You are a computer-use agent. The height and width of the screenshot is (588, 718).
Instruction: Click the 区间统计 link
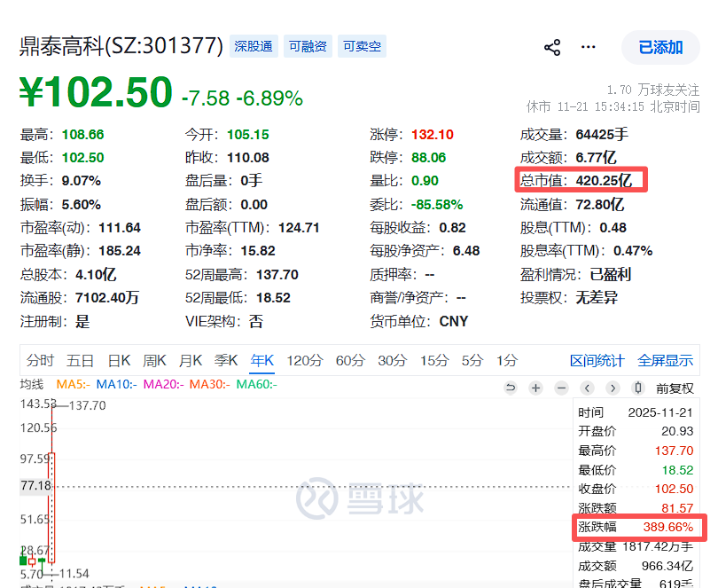(597, 361)
